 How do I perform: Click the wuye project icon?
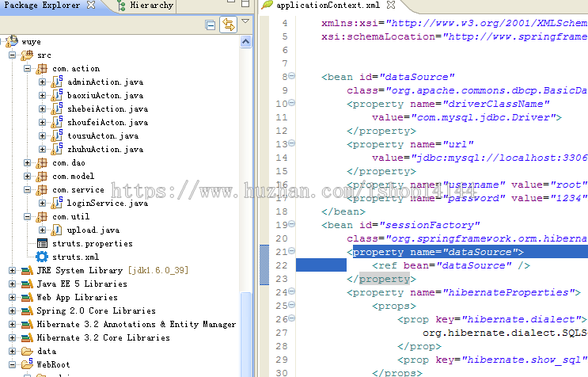point(12,41)
